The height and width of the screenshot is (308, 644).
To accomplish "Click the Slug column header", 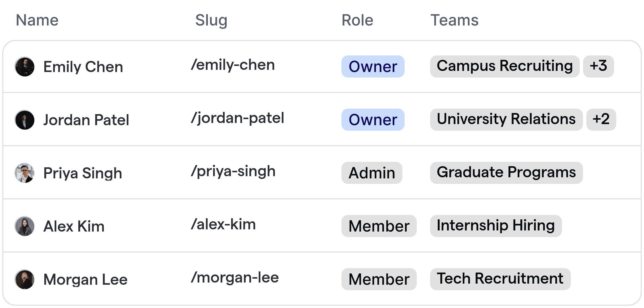I will pos(211,20).
